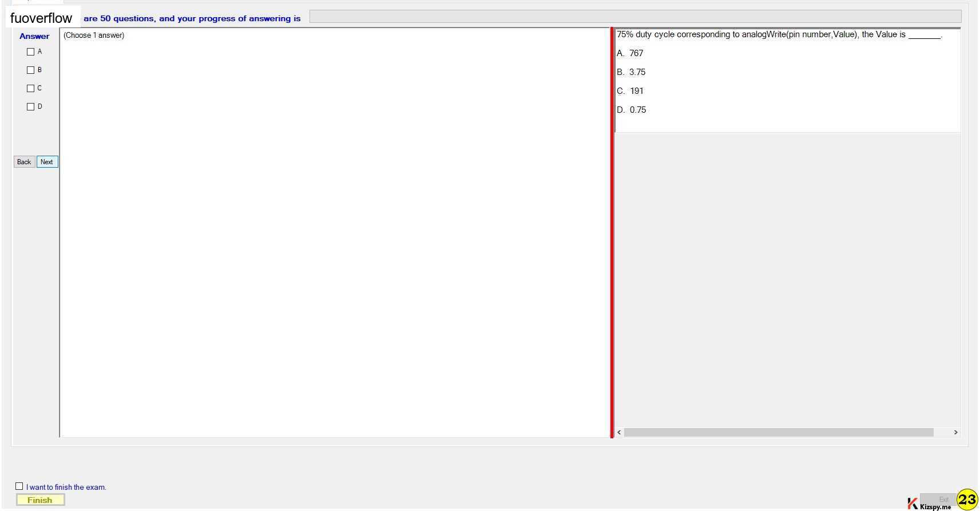The height and width of the screenshot is (511, 980).
Task: Click the 'Answer' heading label
Action: [x=34, y=36]
